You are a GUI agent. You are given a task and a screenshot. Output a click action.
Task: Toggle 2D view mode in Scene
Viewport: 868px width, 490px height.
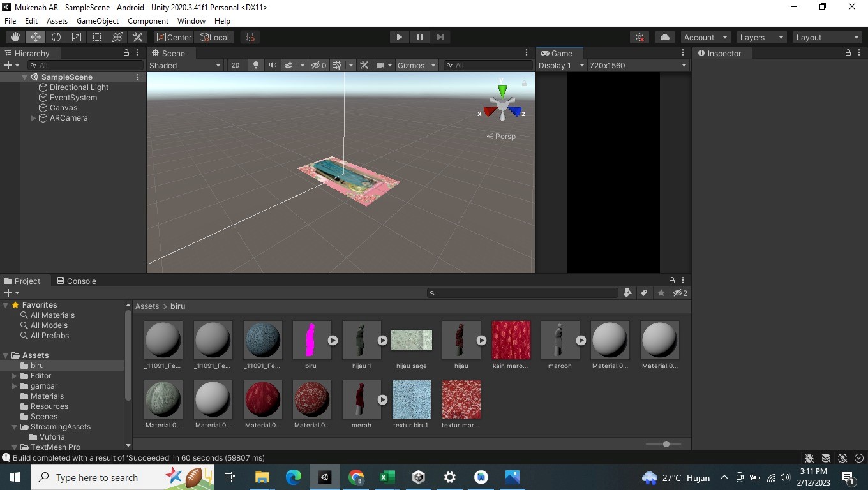pos(236,65)
